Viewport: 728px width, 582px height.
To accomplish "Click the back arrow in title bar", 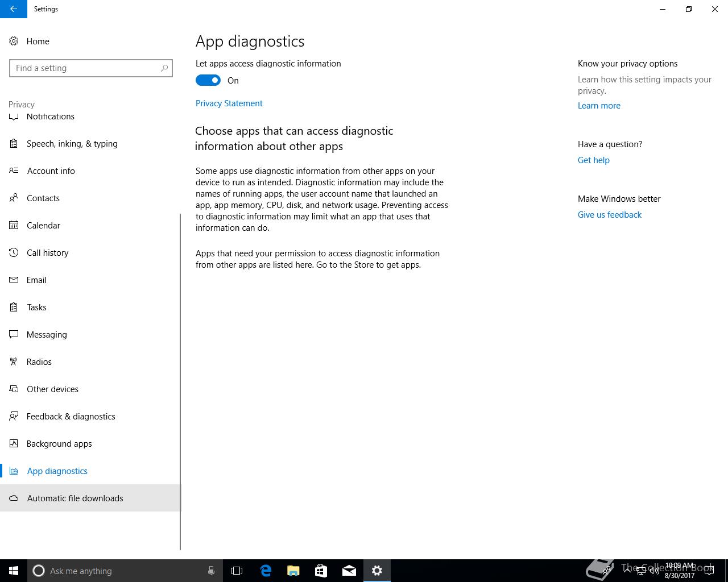I will tap(14, 9).
